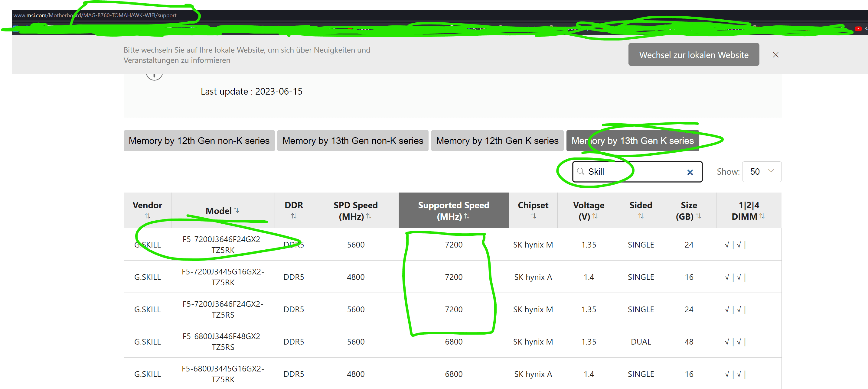Select model F5-7200J3646F24GX2-TZ5RS
The height and width of the screenshot is (389, 868).
(x=223, y=309)
